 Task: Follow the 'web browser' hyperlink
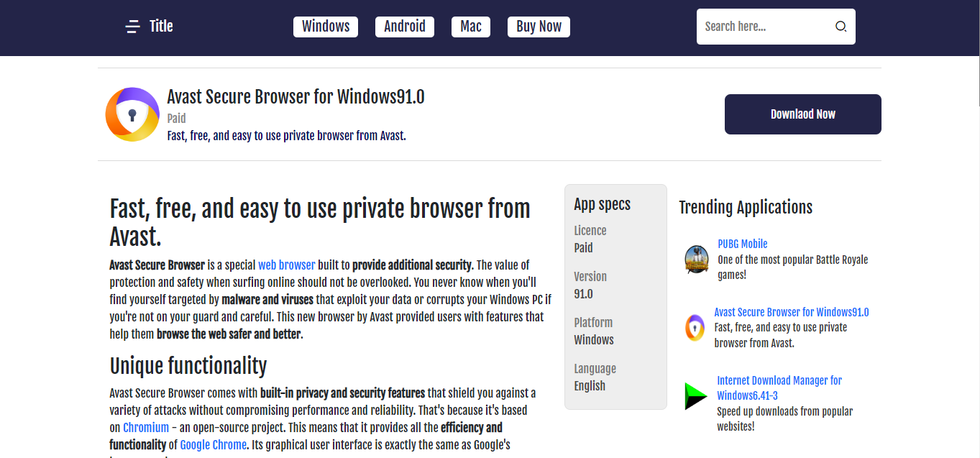[286, 265]
